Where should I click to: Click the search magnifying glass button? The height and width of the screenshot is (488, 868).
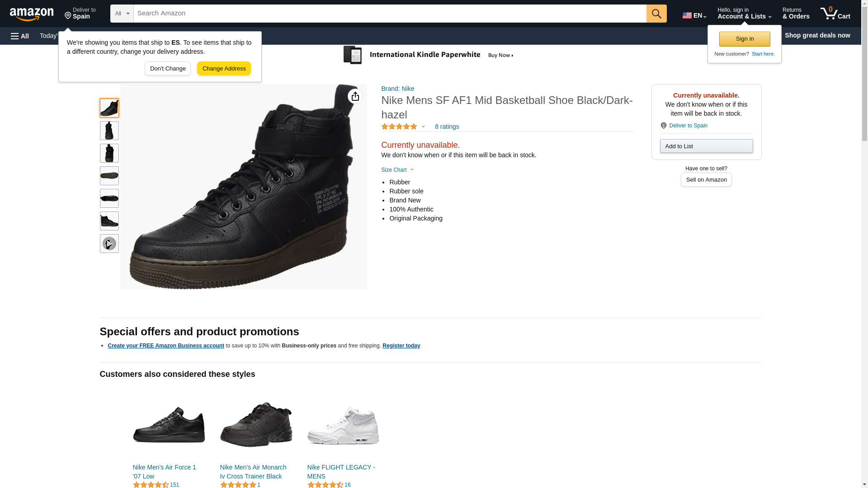tap(656, 14)
